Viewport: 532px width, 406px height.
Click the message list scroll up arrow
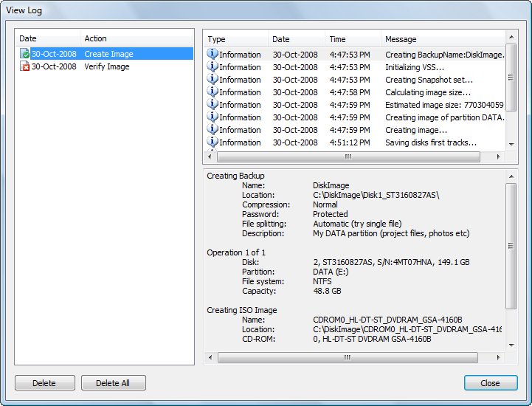click(x=511, y=37)
